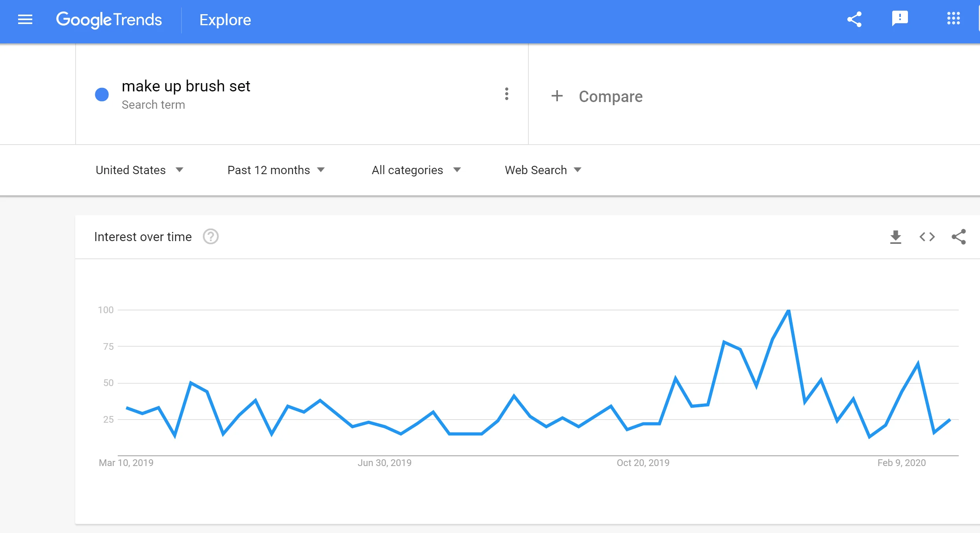Click the help icon beside Interest over time
Image resolution: width=980 pixels, height=533 pixels.
(211, 237)
